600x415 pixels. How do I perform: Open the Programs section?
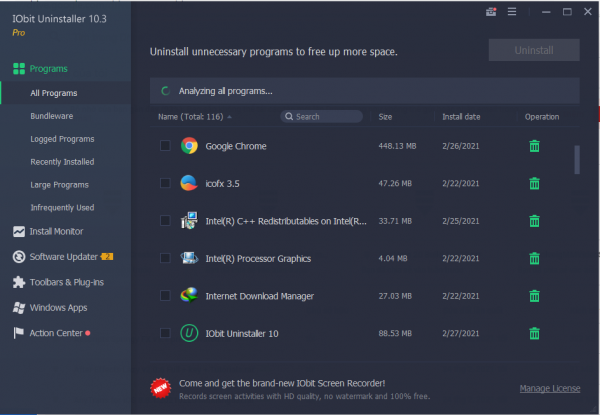tap(49, 69)
